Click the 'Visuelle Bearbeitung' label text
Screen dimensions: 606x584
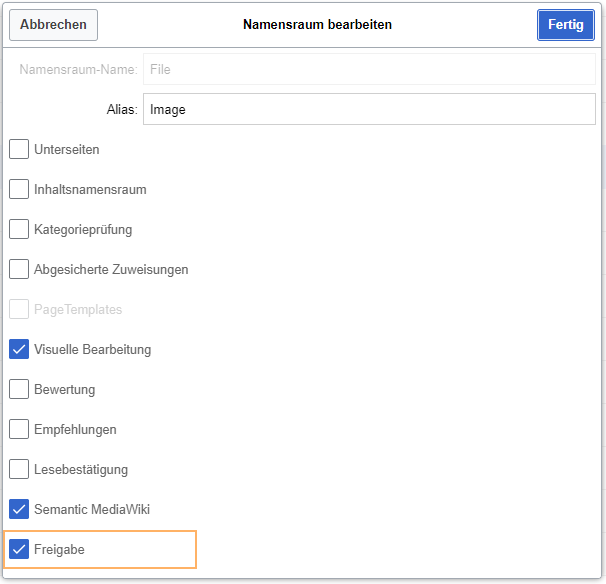point(92,350)
